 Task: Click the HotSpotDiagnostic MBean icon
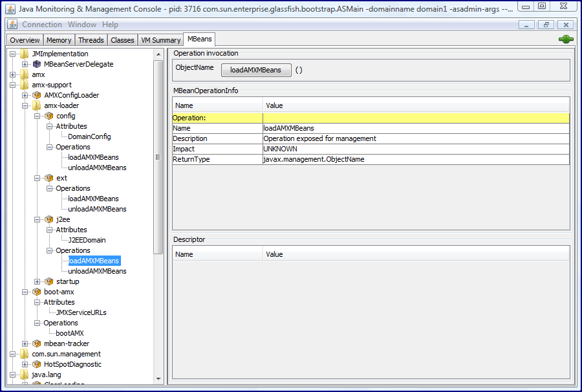pyautogui.click(x=37, y=364)
